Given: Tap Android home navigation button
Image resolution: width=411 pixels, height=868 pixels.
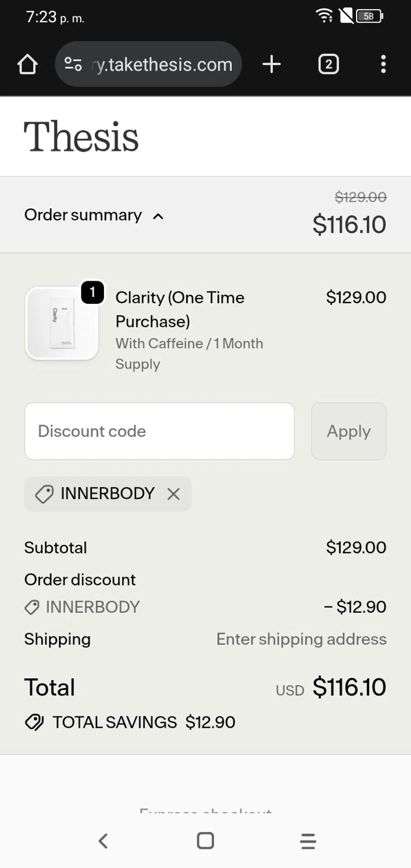Looking at the screenshot, I should pos(205,841).
